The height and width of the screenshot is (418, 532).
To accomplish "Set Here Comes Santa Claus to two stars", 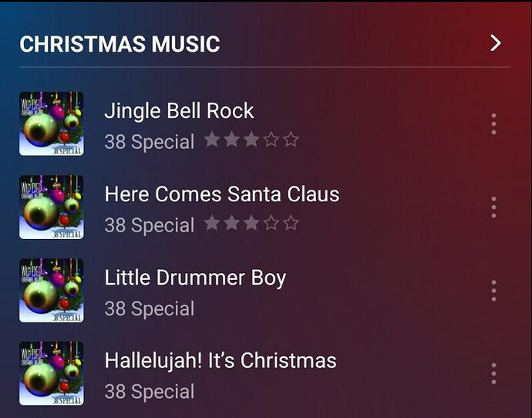I will coord(232,223).
